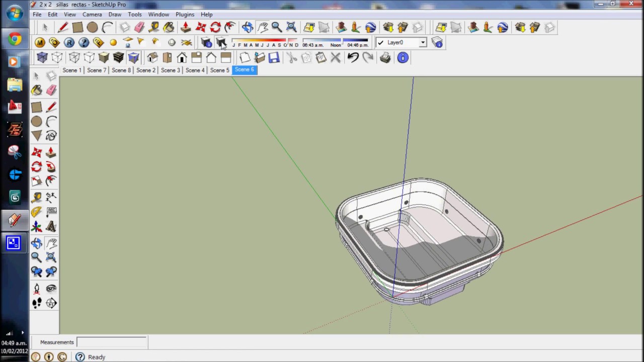
Task: Activate the Orbit tool
Action: tap(37, 243)
